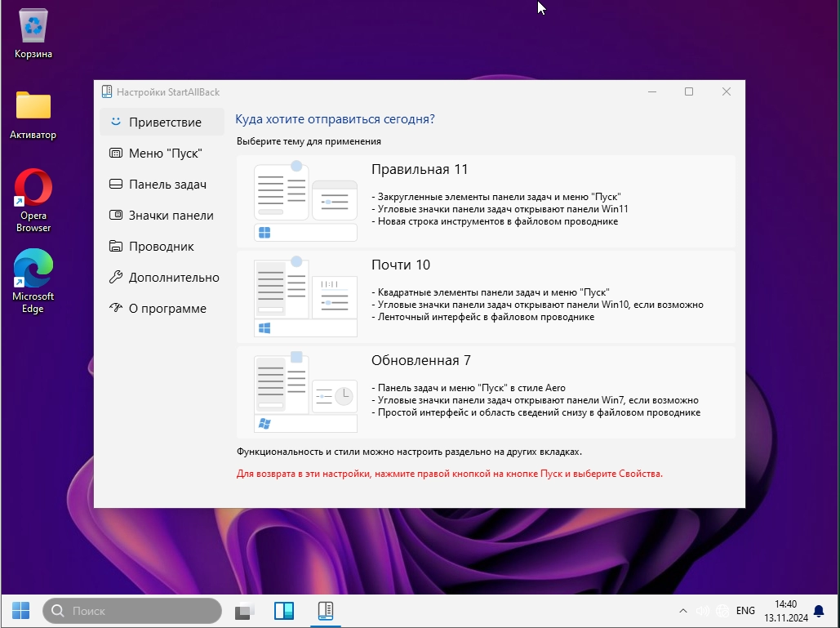
Task: Select the Проводник sidebar section
Action: pyautogui.click(x=161, y=247)
